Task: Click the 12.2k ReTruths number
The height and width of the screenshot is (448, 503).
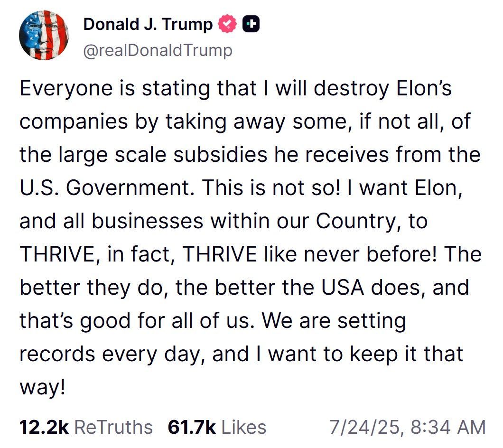Action: point(44,427)
